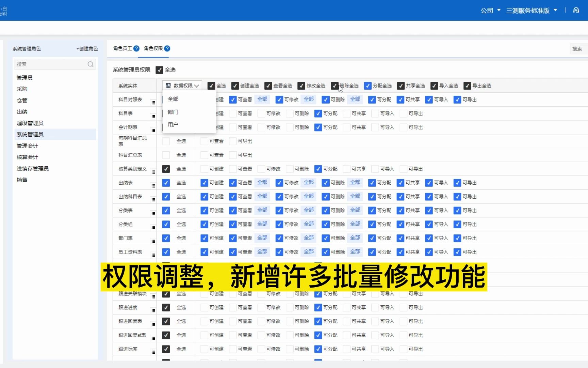Uncheck 可导出 in 出纳科目表 row
This screenshot has width=588, height=368.
click(457, 197)
